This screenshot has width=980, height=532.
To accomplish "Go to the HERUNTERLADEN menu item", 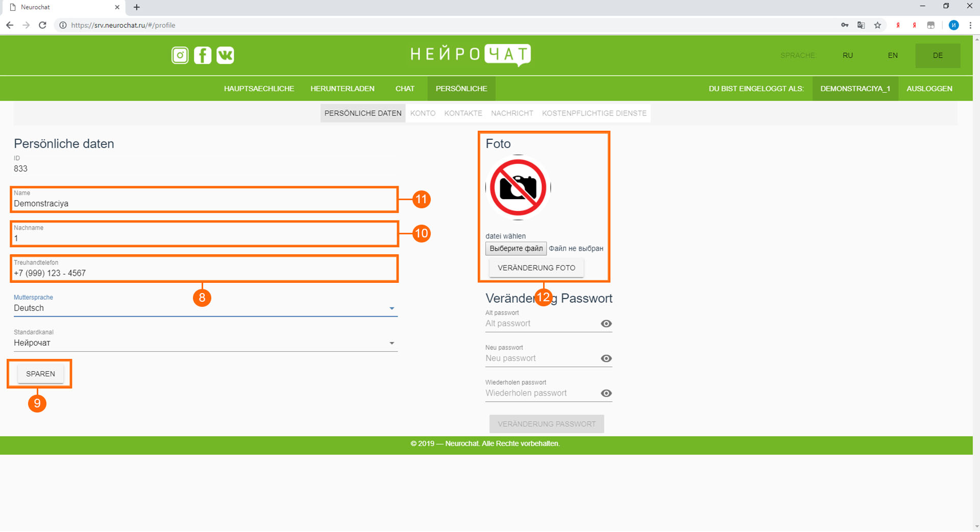I will click(342, 89).
